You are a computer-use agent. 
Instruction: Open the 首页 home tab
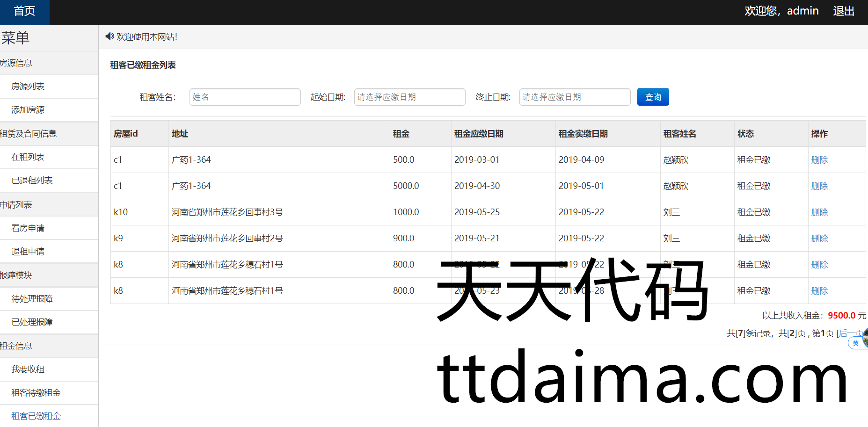click(24, 12)
